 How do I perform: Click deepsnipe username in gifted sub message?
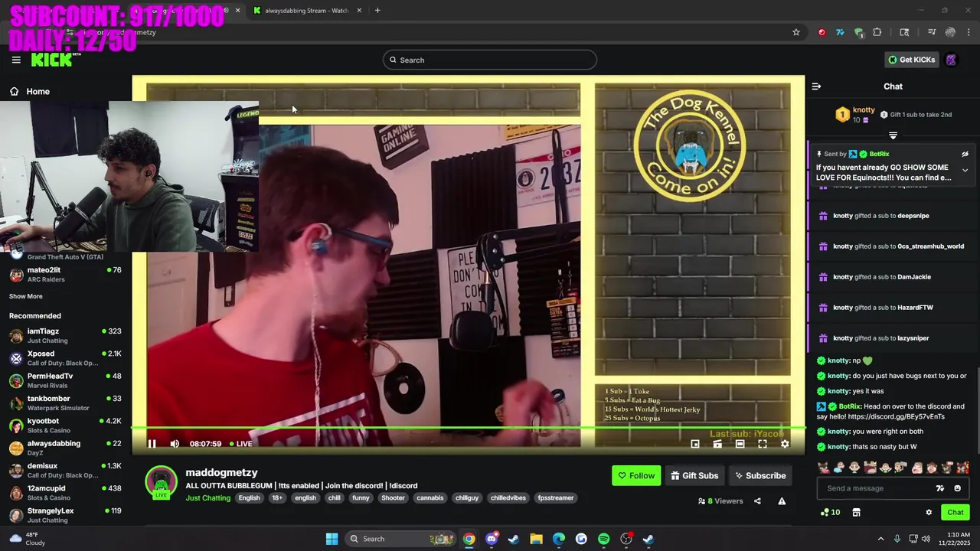pos(913,216)
